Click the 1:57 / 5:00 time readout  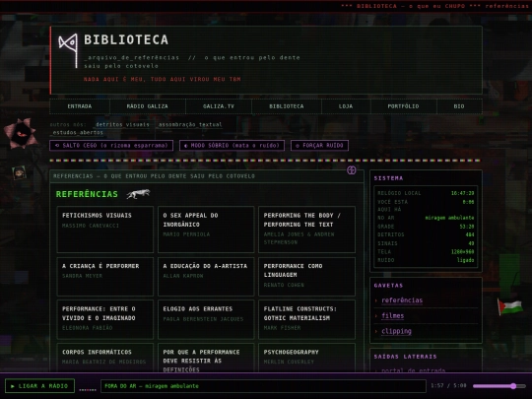448,386
